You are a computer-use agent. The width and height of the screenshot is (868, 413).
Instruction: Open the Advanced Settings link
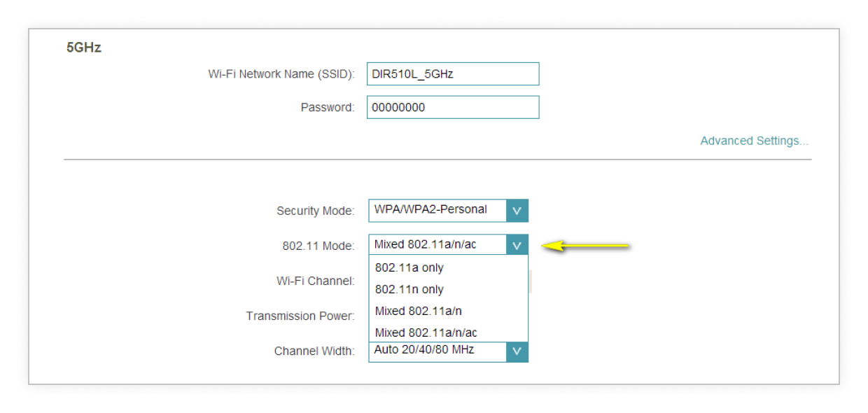click(x=754, y=141)
